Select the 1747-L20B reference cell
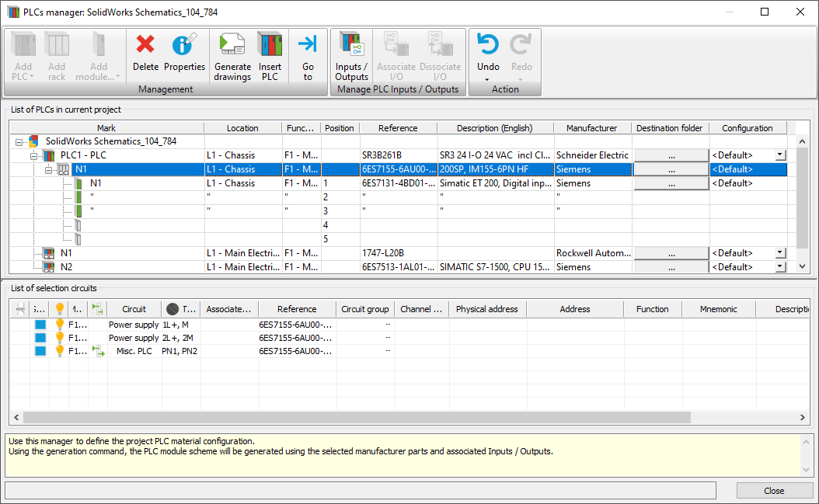Image resolution: width=819 pixels, height=504 pixels. click(399, 253)
